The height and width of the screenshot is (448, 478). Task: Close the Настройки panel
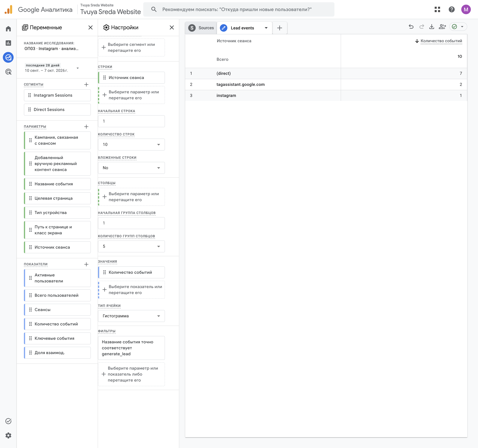[172, 27]
